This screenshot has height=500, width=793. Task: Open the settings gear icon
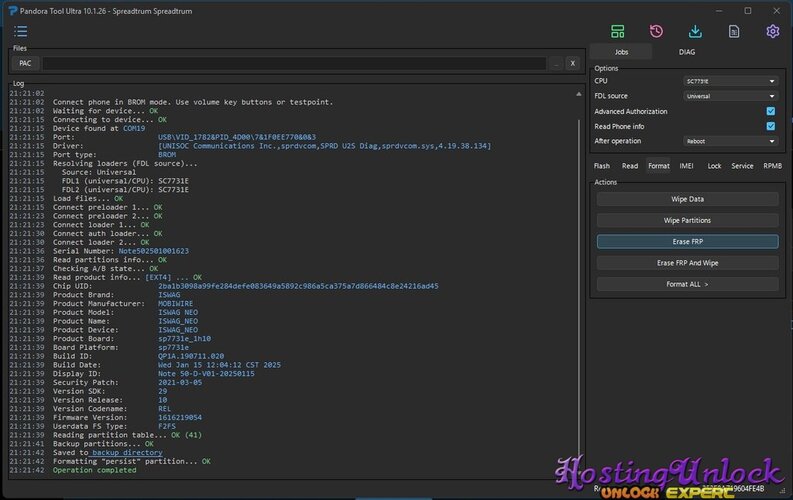[x=772, y=31]
